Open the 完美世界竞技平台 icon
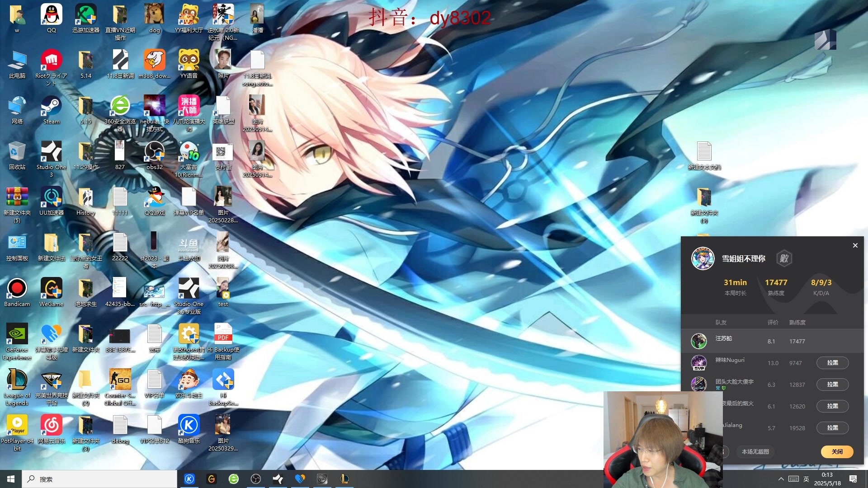 (x=52, y=387)
